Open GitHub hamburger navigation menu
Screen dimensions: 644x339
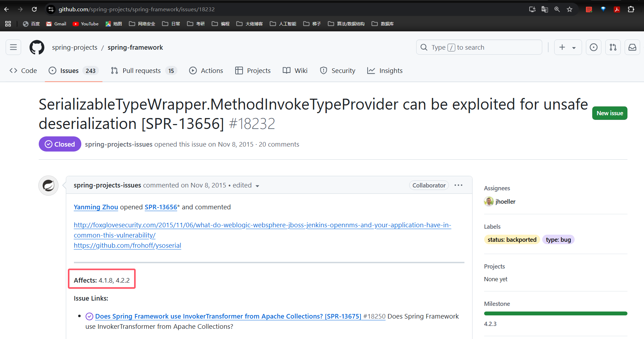(x=13, y=47)
